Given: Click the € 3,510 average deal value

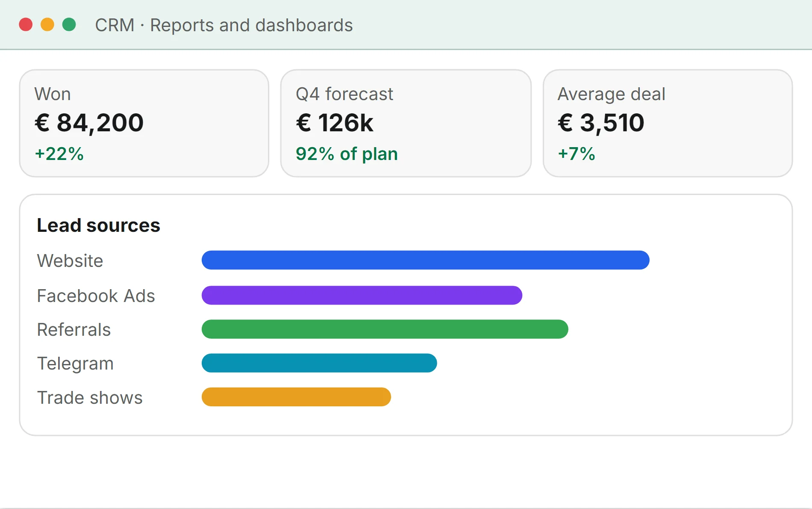Looking at the screenshot, I should 601,123.
